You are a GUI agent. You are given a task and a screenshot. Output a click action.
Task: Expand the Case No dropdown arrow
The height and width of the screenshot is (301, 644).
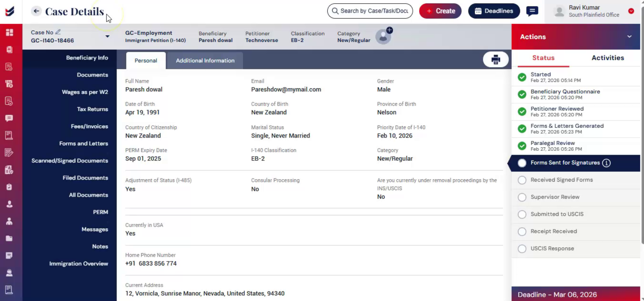107,36
